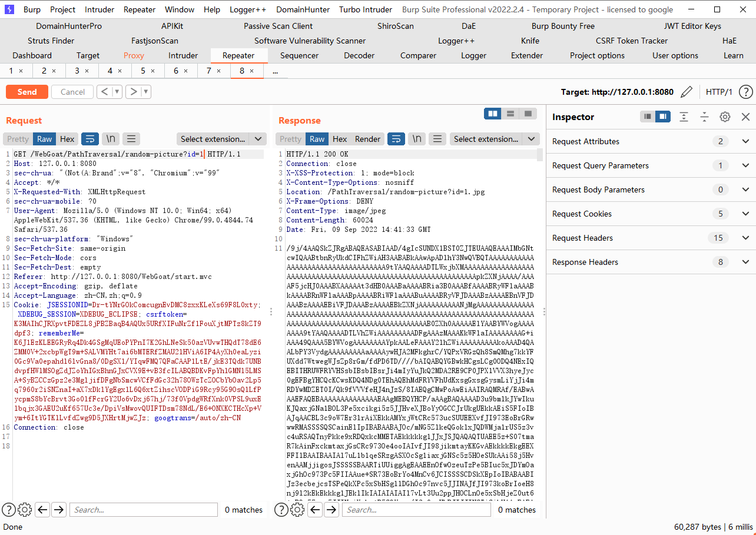Screen dimensions: 756x535
Task: Edit the target with the pencil icon
Action: click(687, 92)
